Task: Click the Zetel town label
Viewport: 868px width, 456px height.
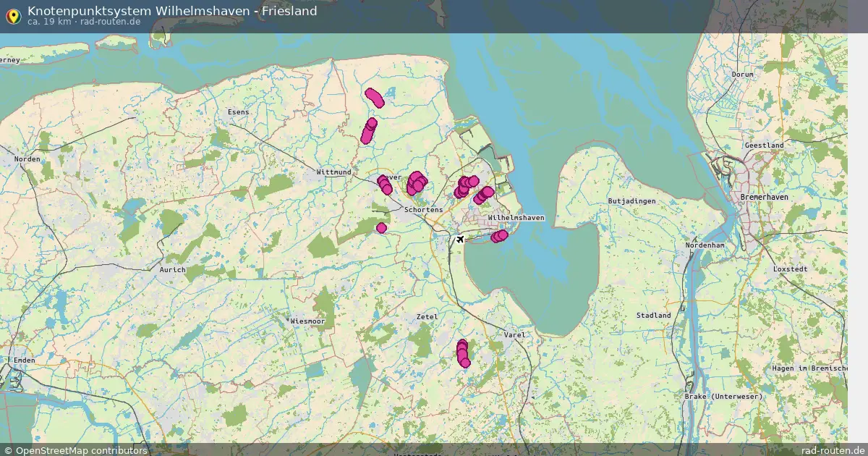Action: [427, 316]
